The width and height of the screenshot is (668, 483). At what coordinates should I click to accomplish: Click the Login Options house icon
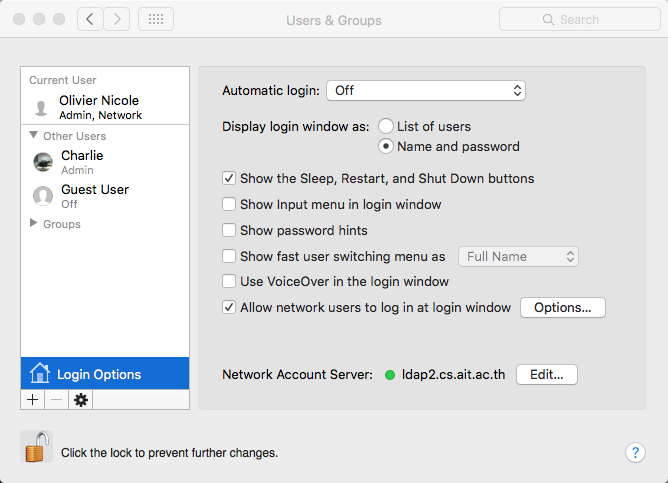40,374
